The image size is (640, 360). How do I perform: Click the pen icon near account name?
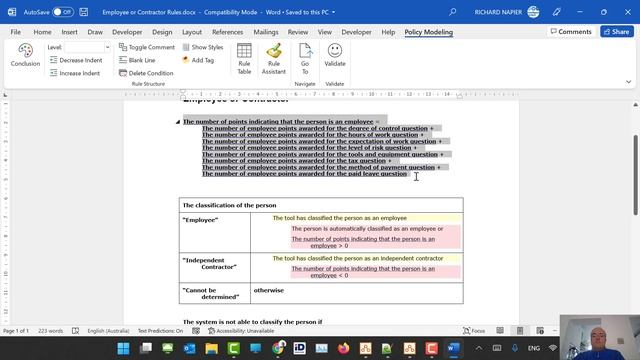point(556,12)
